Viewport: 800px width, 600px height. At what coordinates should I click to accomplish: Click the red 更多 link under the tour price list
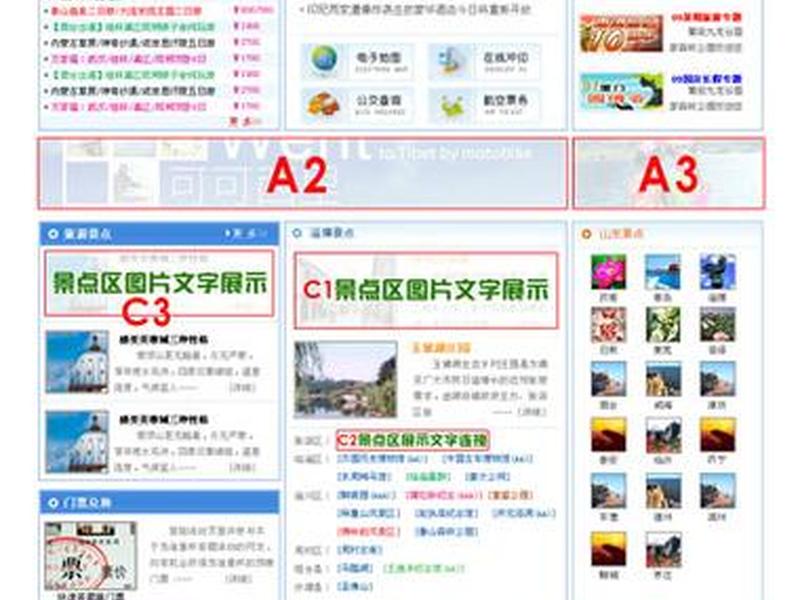(x=244, y=121)
